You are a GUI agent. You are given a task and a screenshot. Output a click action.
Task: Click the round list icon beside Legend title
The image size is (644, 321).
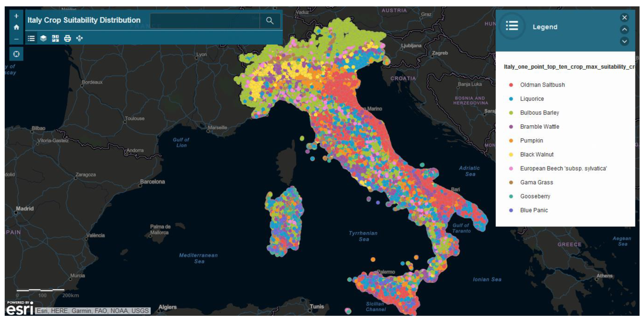pyautogui.click(x=512, y=26)
